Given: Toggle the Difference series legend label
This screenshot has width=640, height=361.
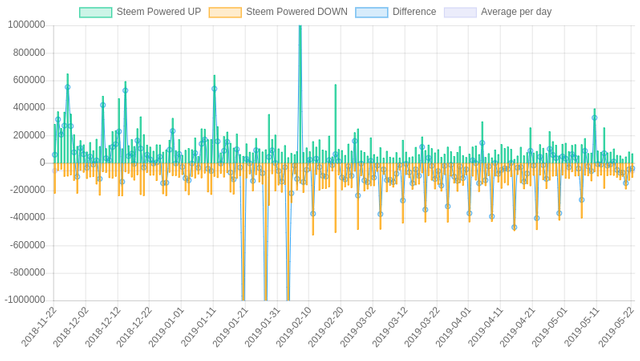Looking at the screenshot, I should click(414, 12).
